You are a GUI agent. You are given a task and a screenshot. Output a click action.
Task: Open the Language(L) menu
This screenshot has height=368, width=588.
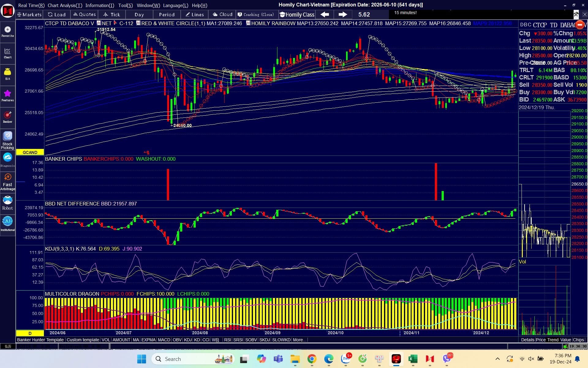(175, 5)
